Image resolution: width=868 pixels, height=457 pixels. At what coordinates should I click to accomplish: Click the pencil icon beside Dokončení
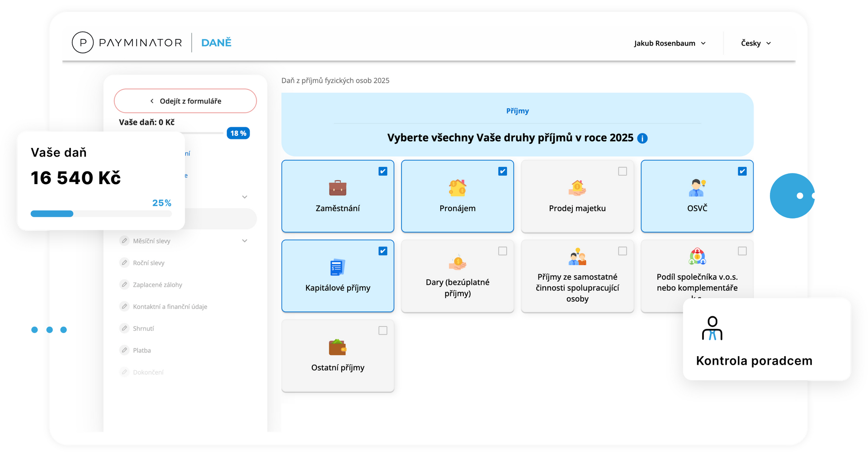(124, 372)
